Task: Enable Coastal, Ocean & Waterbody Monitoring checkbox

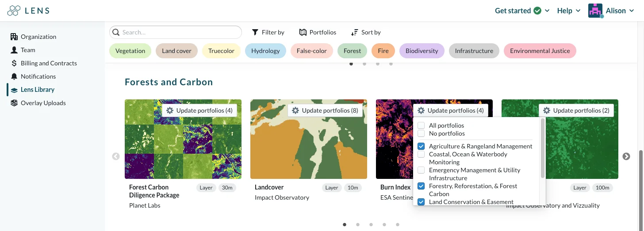Action: [x=421, y=154]
